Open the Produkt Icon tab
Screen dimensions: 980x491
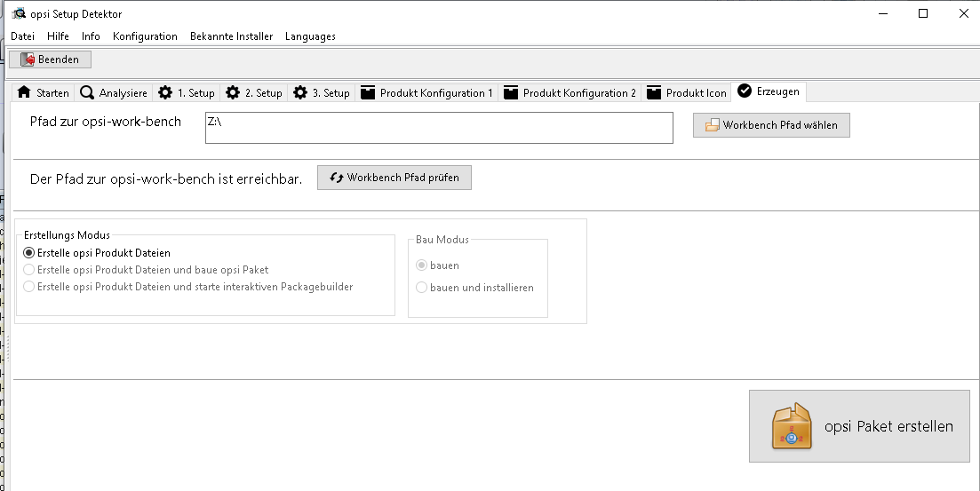(686, 92)
